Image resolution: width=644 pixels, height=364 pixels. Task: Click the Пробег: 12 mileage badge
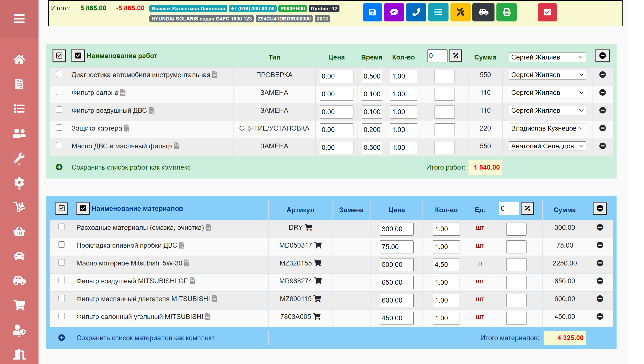[x=324, y=8]
